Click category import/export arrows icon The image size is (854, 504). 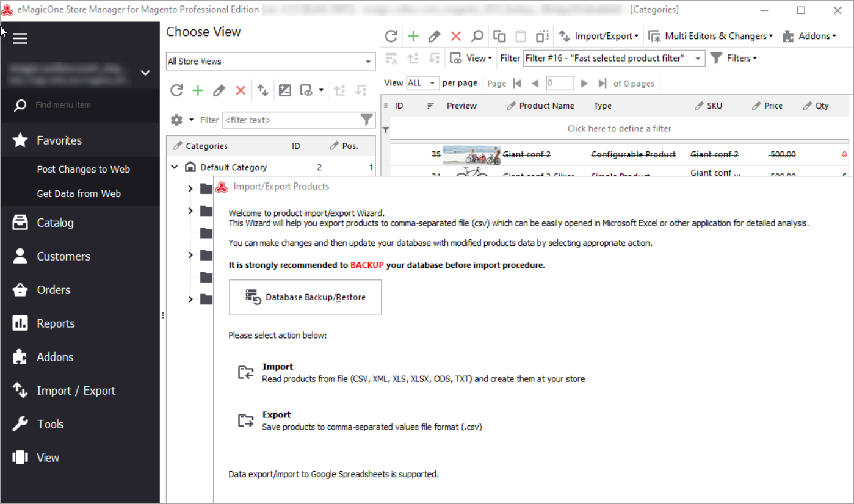click(262, 90)
